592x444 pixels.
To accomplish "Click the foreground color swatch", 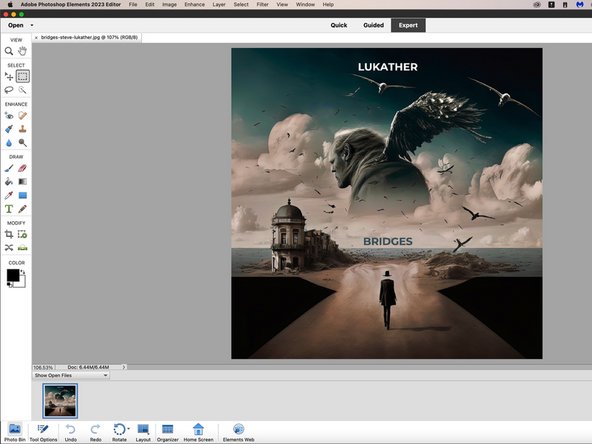I will click(x=12, y=275).
